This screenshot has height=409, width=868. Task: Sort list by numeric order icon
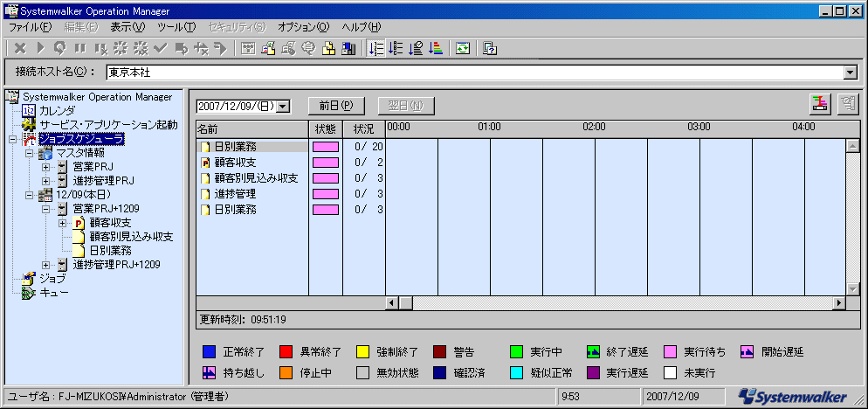[x=375, y=49]
